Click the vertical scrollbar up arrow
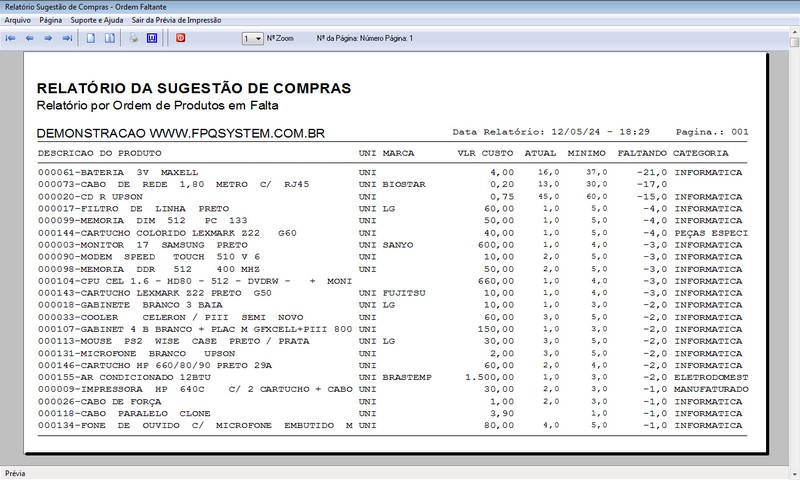 [795, 32]
